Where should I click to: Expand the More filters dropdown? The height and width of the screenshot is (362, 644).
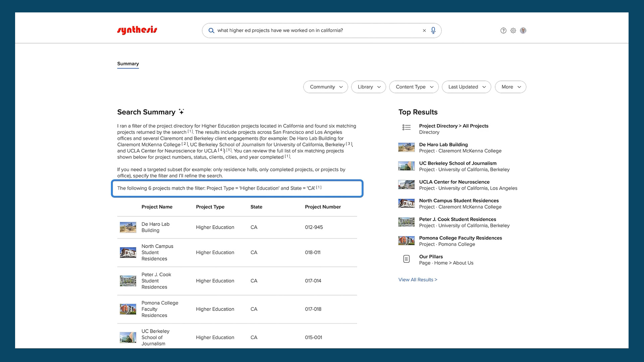[x=510, y=87]
